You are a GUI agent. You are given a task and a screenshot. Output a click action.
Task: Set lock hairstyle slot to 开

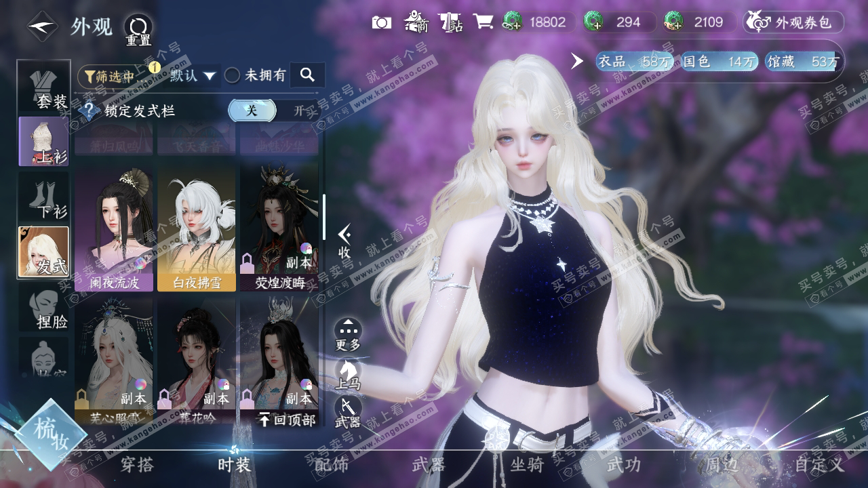point(298,111)
